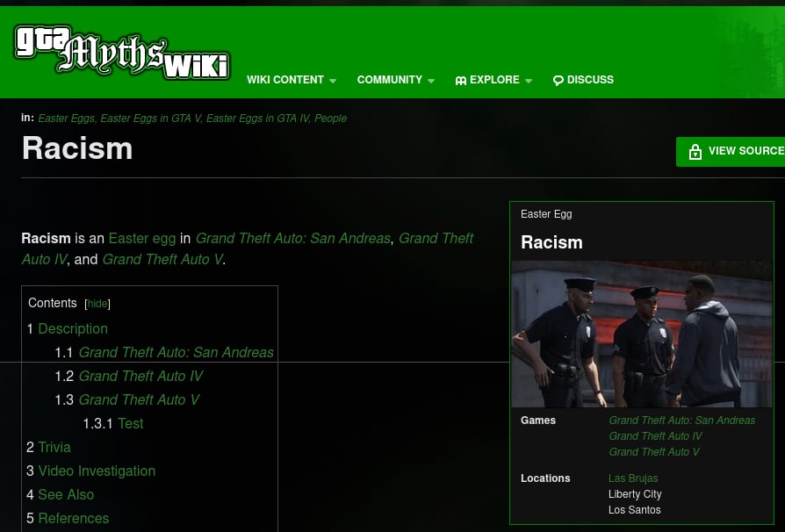
Task: Click the infobox Racism title
Action: pos(551,242)
